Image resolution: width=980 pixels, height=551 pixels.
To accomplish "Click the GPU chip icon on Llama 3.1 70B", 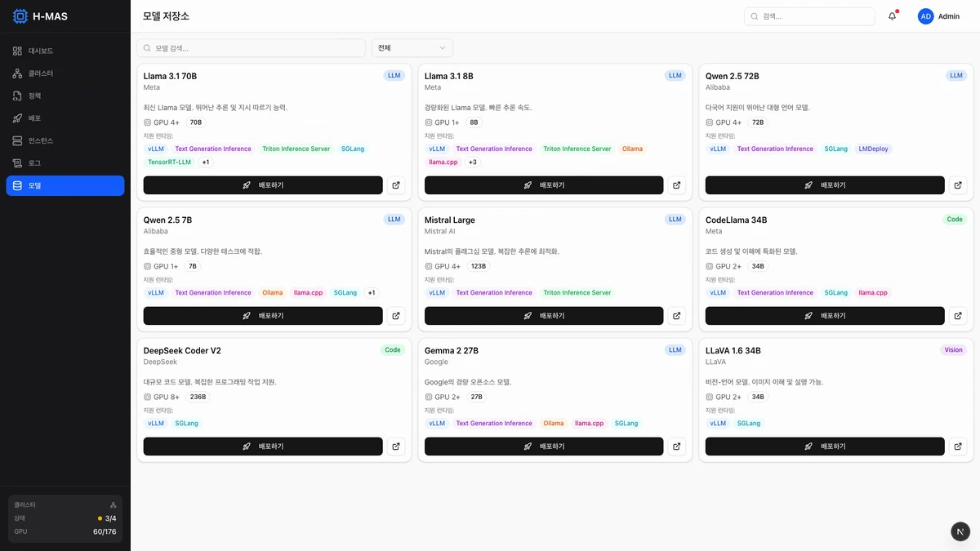I will click(x=148, y=122).
